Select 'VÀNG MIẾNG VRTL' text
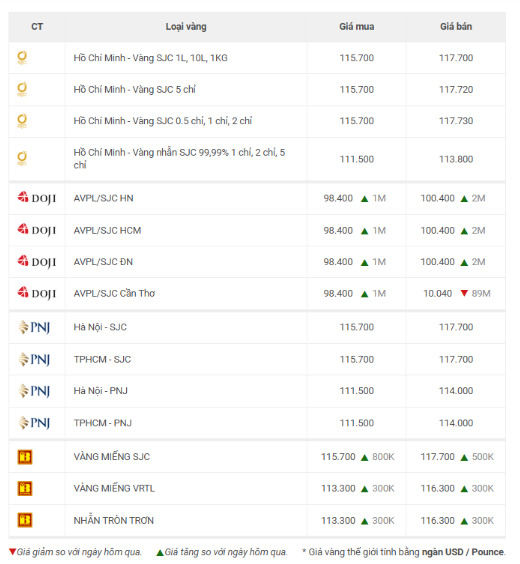The height and width of the screenshot is (564, 520). (x=114, y=488)
